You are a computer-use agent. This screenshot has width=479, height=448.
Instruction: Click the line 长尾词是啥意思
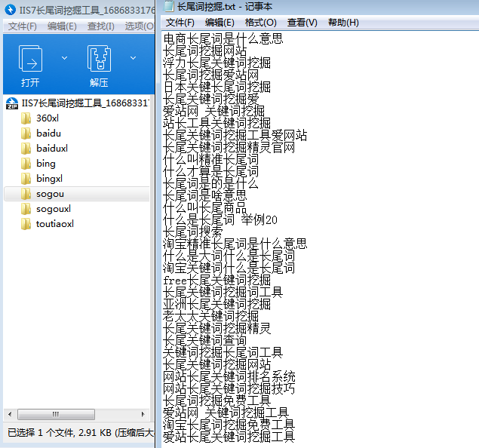[x=204, y=196]
